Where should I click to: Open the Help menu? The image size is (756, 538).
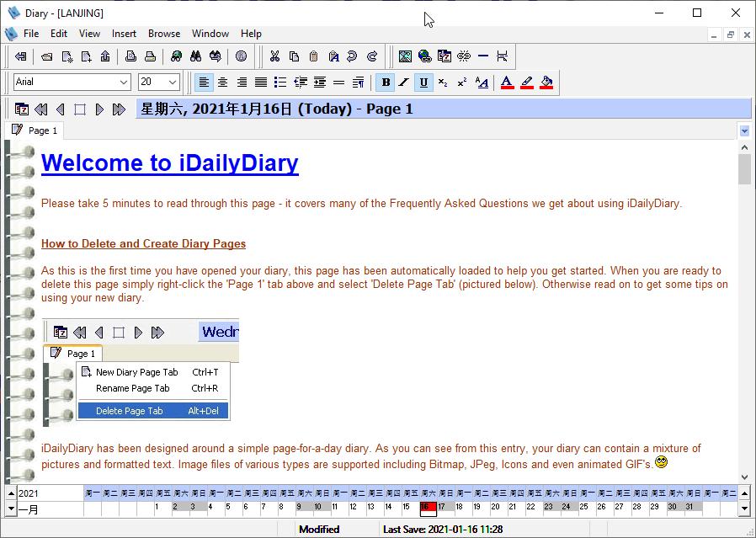point(251,34)
